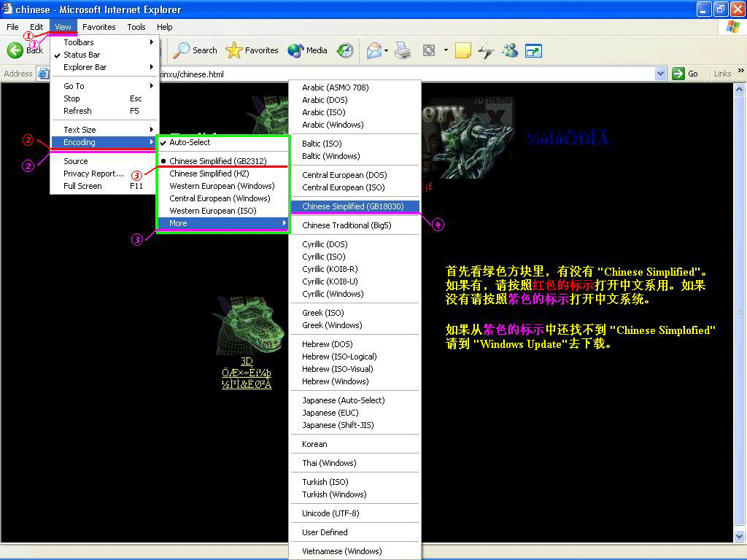Choose Full Screen in View menu
This screenshot has width=747, height=560.
click(x=104, y=186)
